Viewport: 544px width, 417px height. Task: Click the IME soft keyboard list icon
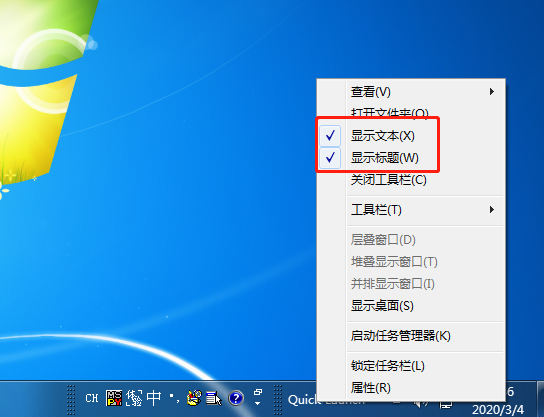[x=214, y=398]
